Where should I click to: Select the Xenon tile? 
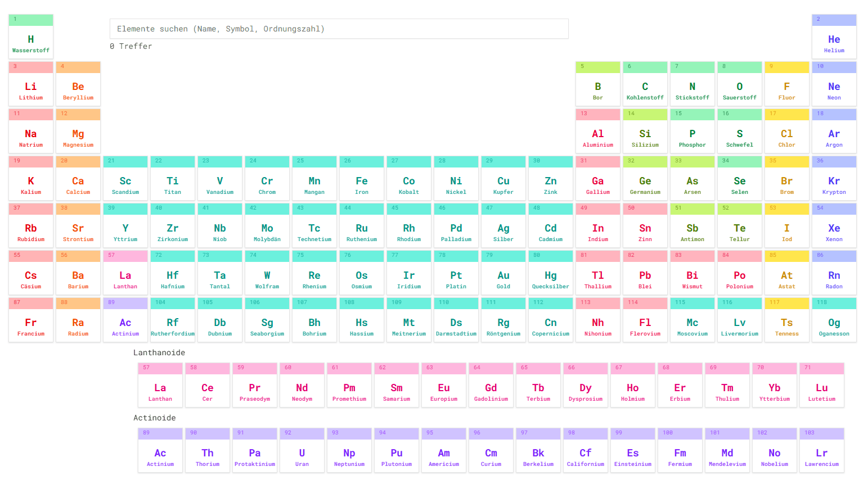pyautogui.click(x=834, y=225)
